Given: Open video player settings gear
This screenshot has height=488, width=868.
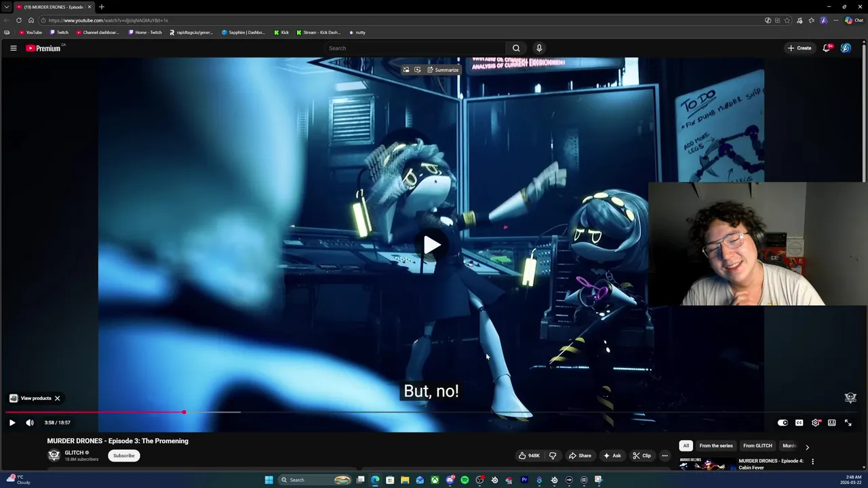Looking at the screenshot, I should tap(816, 422).
